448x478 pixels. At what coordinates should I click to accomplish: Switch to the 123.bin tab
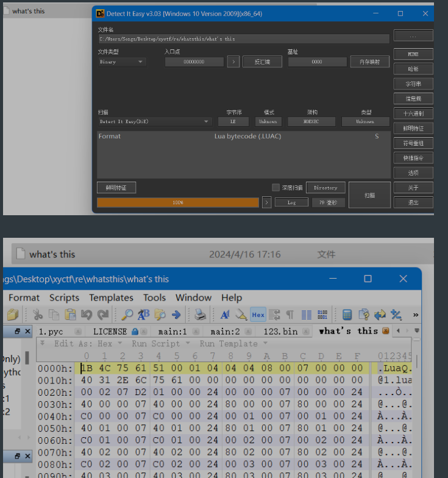pyautogui.click(x=282, y=331)
